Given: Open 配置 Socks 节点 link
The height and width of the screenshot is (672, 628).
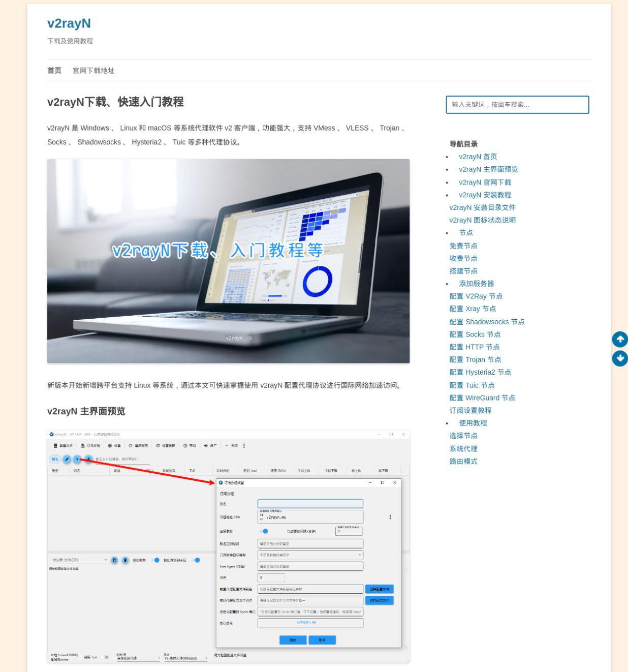Looking at the screenshot, I should 475,334.
